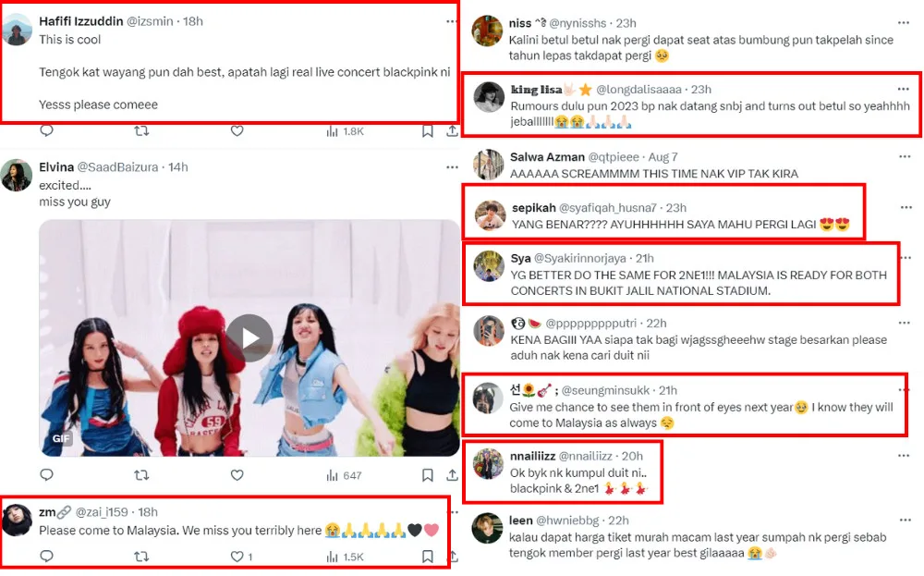Open more options menu on niss's tweet

(x=904, y=23)
